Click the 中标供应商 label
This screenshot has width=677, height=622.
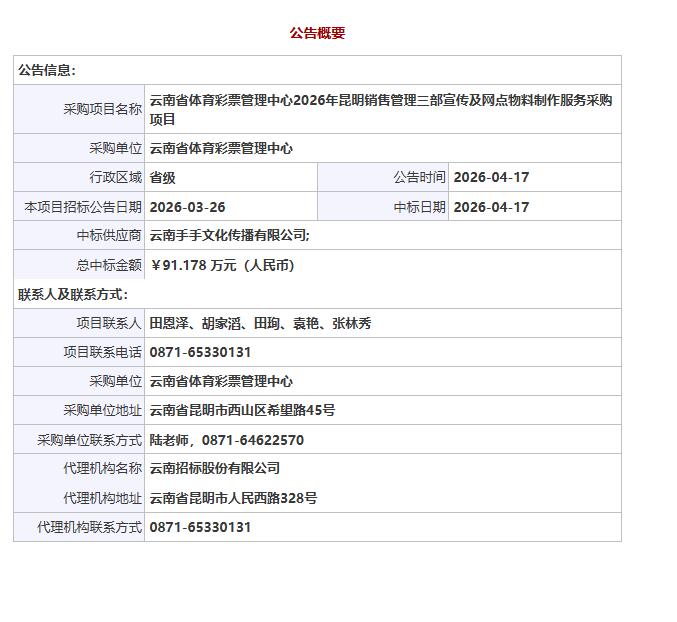coord(109,236)
